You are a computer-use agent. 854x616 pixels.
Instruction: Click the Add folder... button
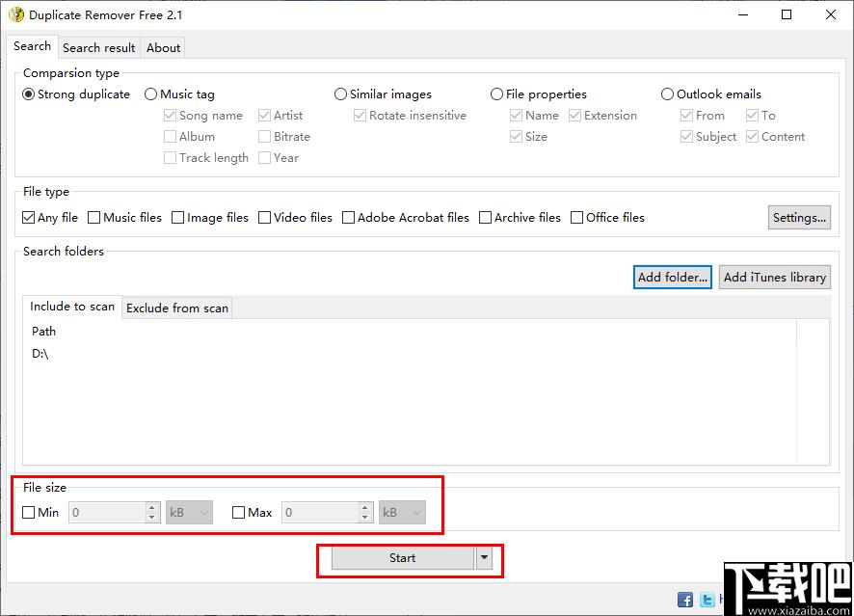tap(673, 278)
